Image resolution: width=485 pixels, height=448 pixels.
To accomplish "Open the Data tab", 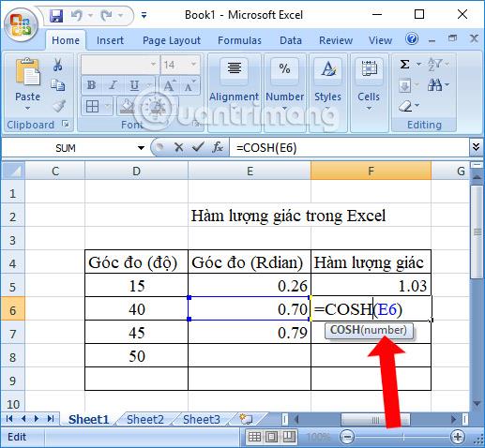I will point(291,40).
